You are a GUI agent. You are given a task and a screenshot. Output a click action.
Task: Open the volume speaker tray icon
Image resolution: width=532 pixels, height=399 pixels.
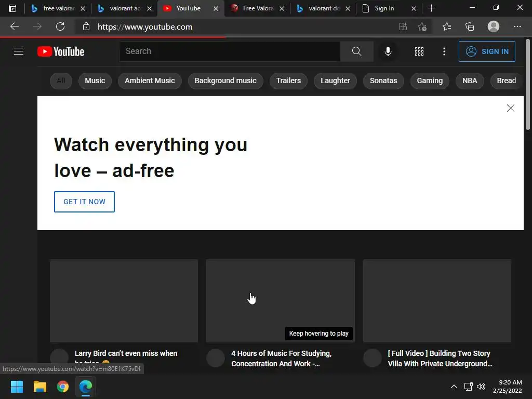(481, 387)
